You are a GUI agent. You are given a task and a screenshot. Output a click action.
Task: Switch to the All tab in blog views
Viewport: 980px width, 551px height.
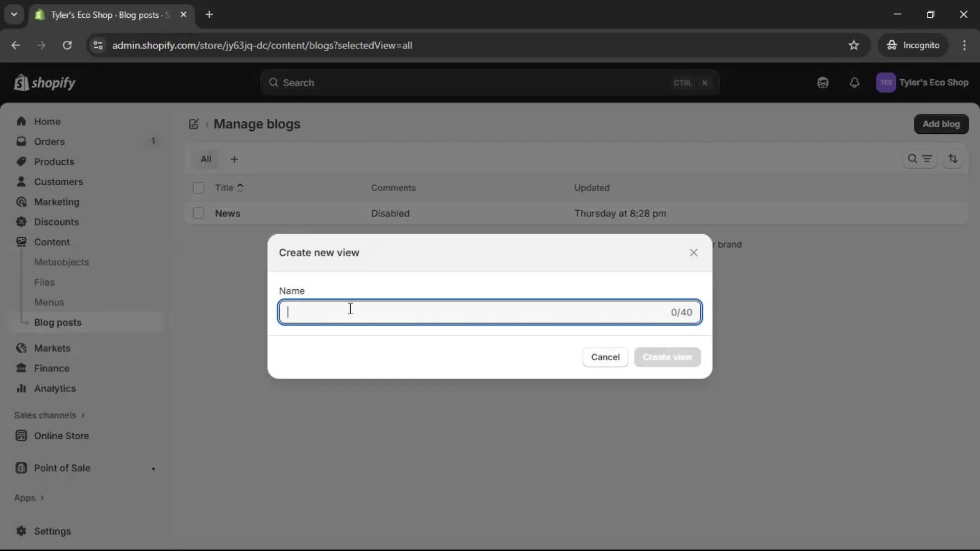tap(206, 159)
